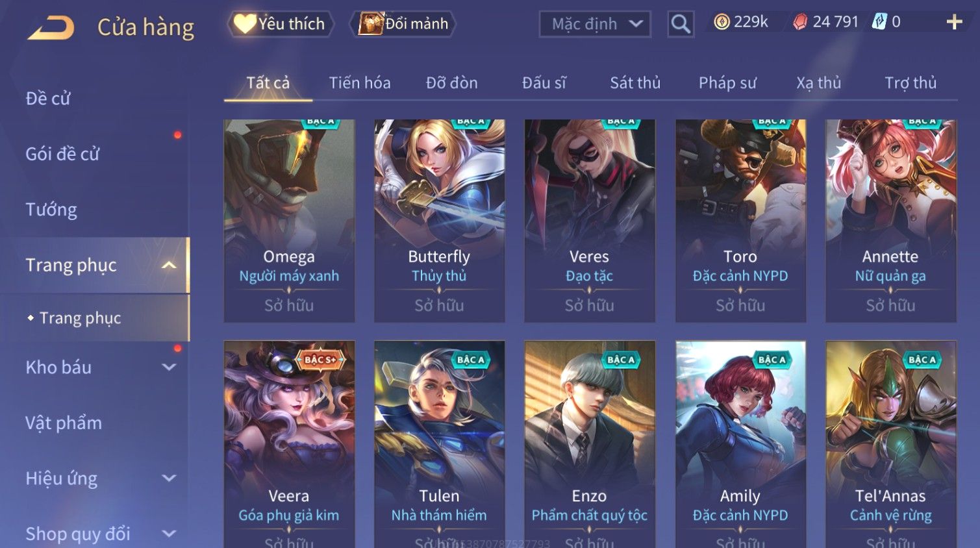
Task: Click the red ruby currency icon
Action: coord(800,22)
